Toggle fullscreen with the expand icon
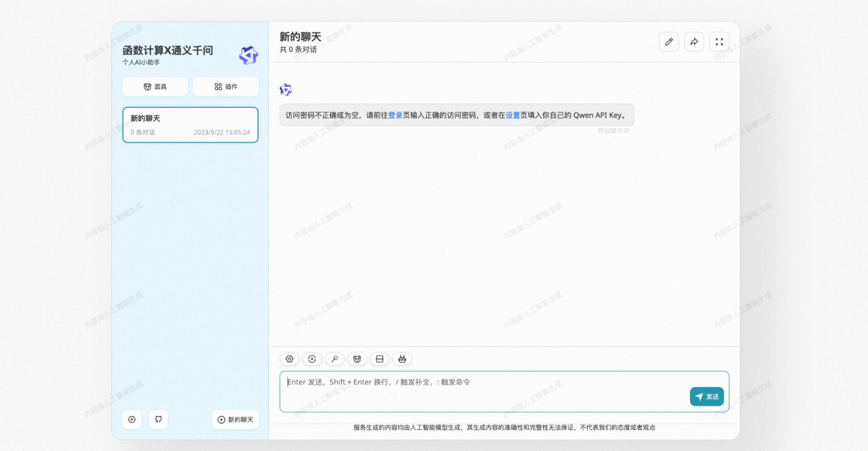This screenshot has height=451, width=868. tap(720, 41)
